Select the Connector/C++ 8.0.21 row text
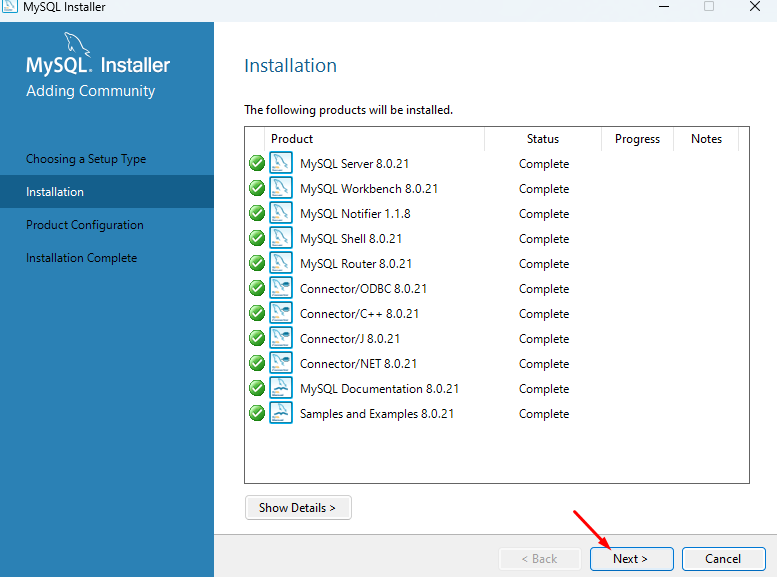The image size is (777, 577). [359, 314]
